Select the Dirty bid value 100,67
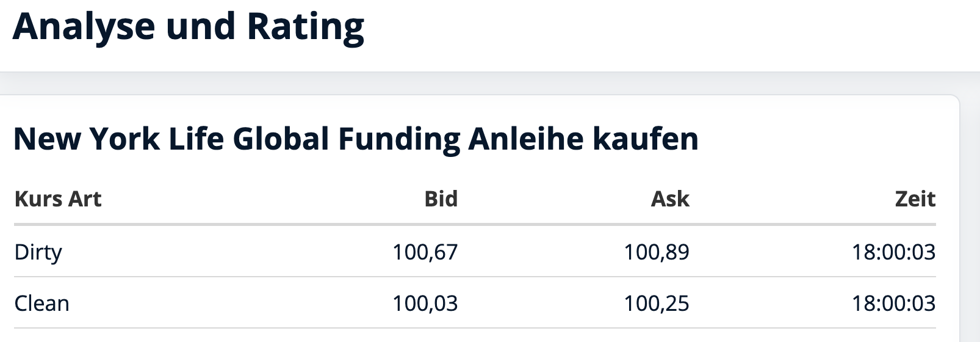Viewport: 980px width, 342px height. coord(425,252)
